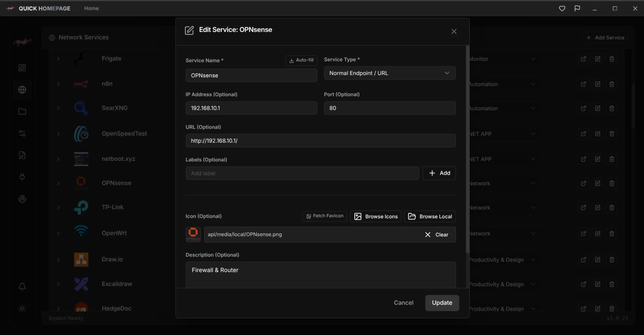
Task: Click the plug icon in left sidebar
Action: pyautogui.click(x=22, y=177)
